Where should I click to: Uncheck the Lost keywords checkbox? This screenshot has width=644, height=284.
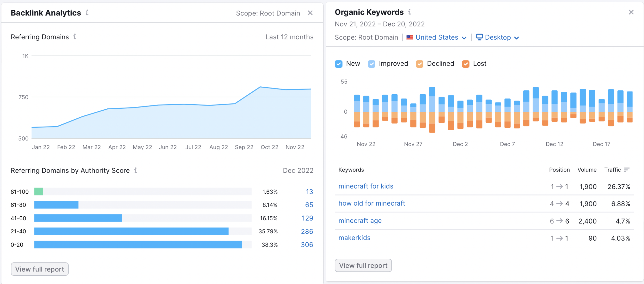tap(466, 64)
